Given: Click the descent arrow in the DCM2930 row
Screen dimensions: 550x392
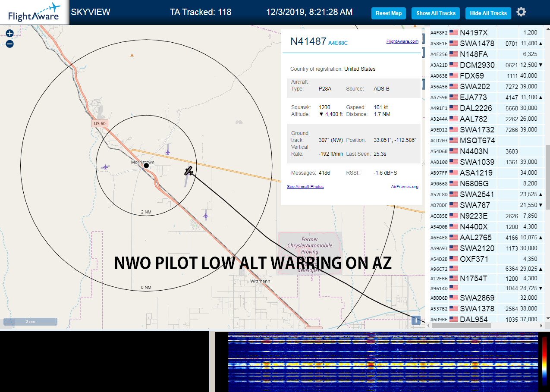Looking at the screenshot, I should tap(541, 65).
